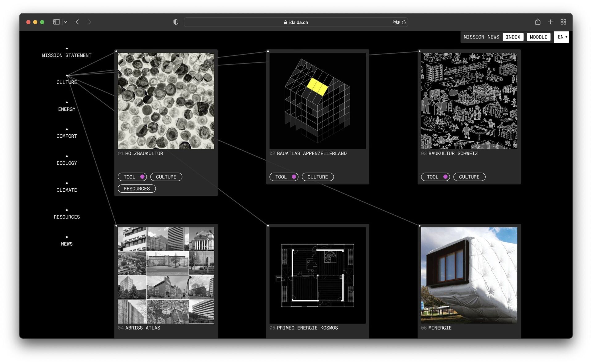The height and width of the screenshot is (364, 592).
Task: Click the translate icon in address bar
Action: coord(396,22)
